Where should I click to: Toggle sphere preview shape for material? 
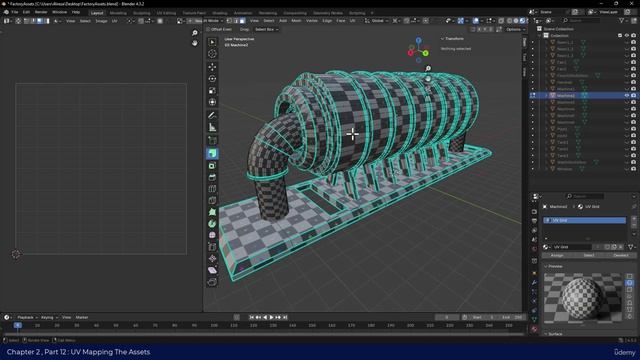(x=629, y=283)
